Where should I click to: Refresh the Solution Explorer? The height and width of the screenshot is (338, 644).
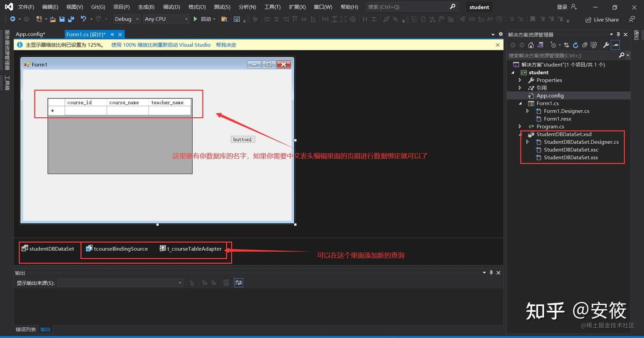coord(576,45)
